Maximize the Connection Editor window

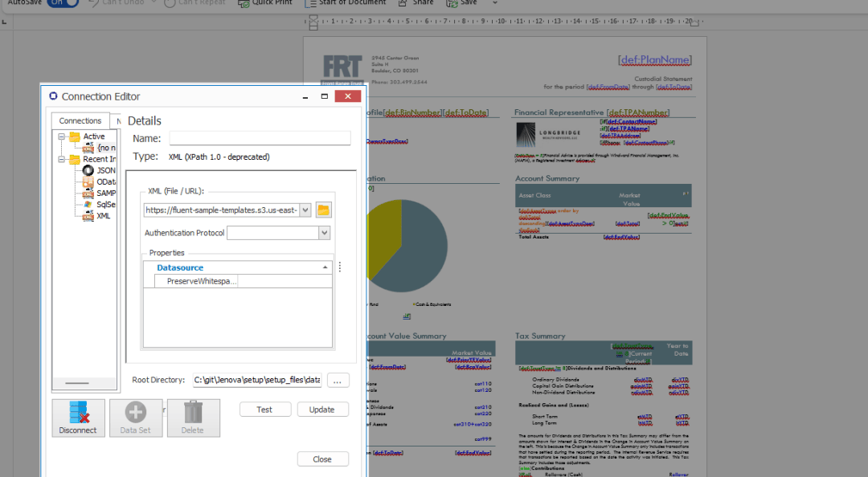[x=325, y=96]
